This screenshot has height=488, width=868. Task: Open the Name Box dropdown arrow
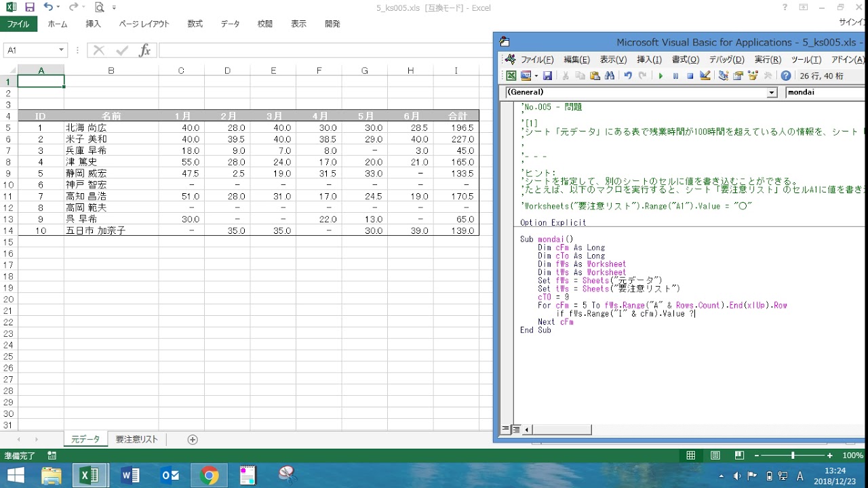[x=61, y=50]
